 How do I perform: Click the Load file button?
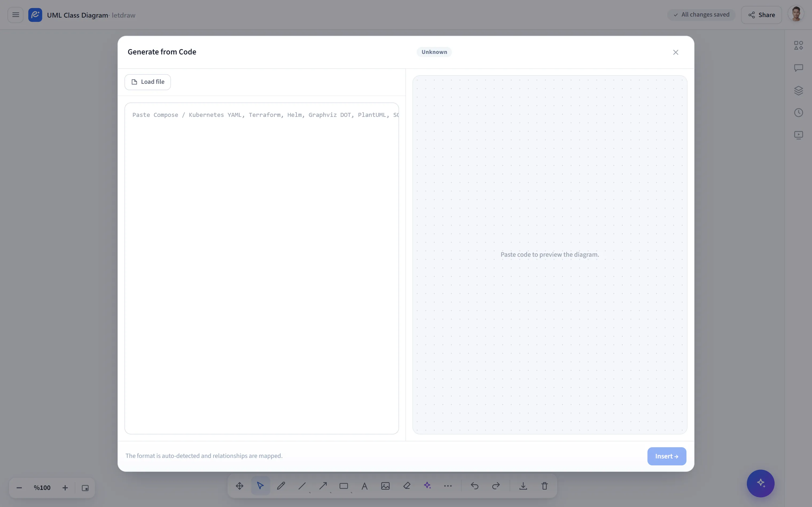coord(148,82)
